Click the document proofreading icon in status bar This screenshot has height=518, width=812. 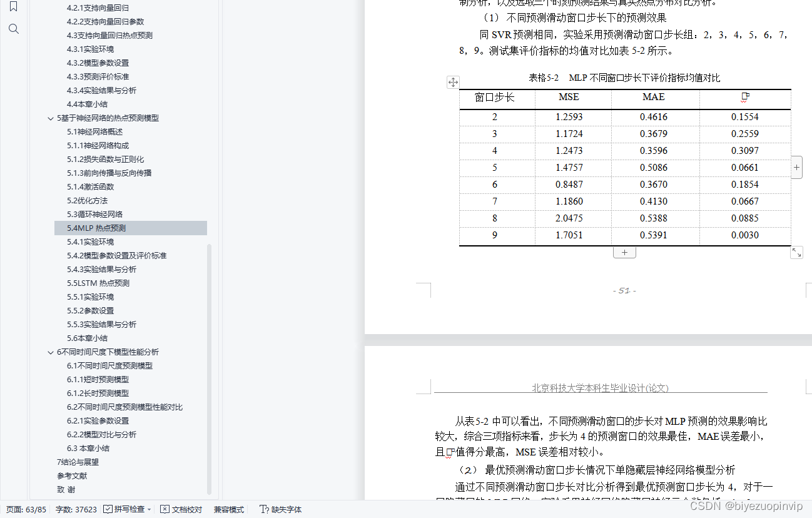[165, 509]
